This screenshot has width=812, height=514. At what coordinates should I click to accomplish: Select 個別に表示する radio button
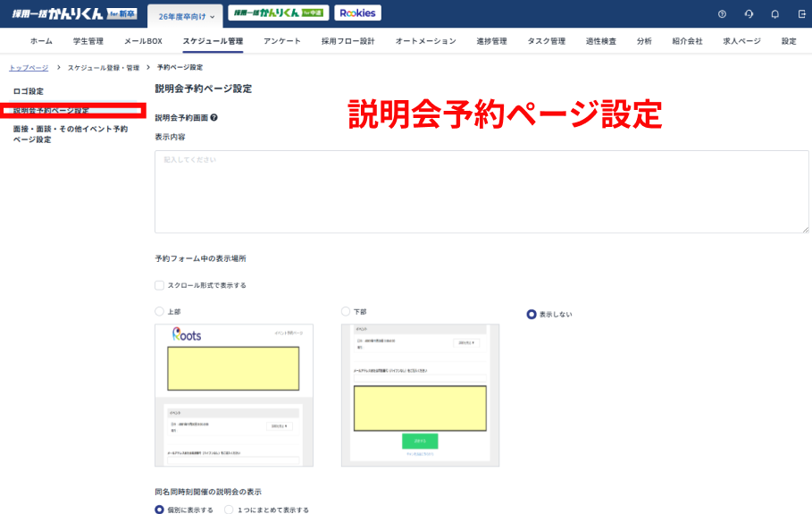coord(160,510)
